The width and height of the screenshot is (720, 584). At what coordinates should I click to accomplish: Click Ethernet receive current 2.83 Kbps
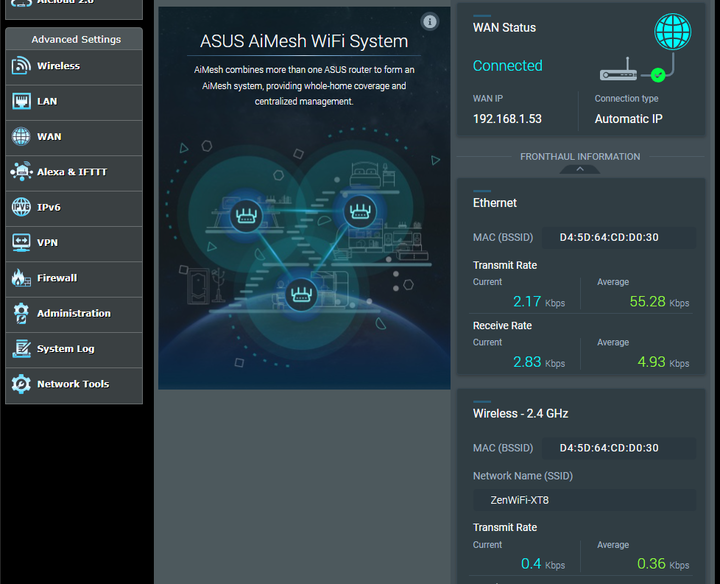tap(539, 362)
